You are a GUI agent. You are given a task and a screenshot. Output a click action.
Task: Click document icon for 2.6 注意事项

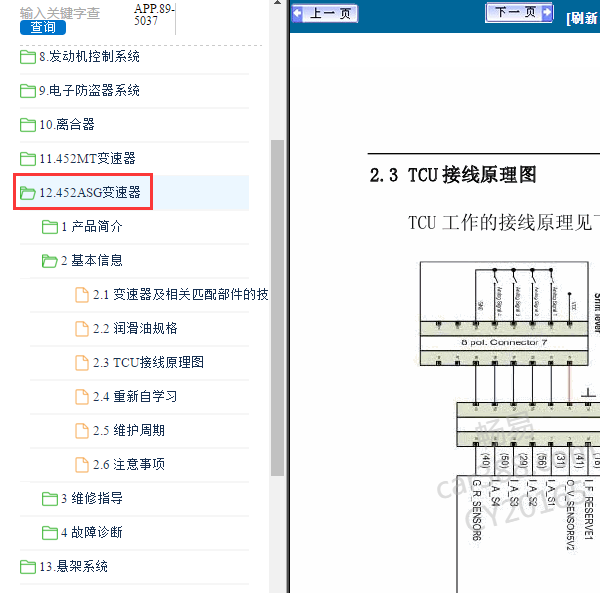[x=82, y=465]
